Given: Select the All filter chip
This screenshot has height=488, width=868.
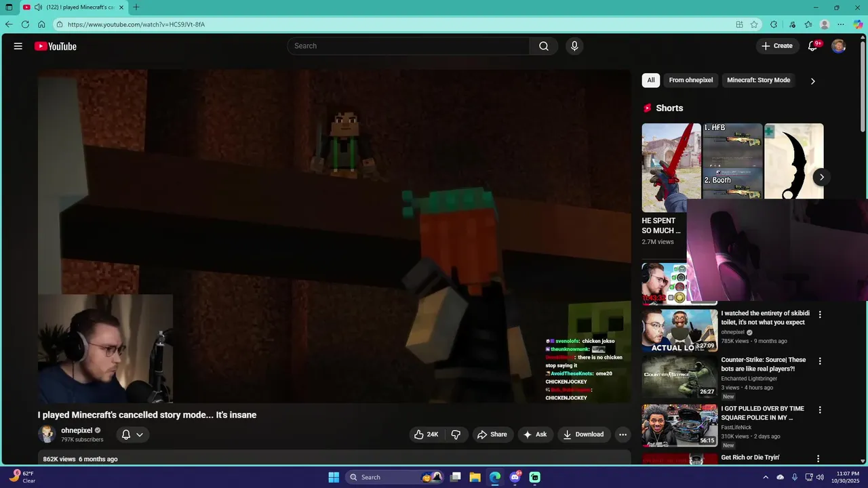Looking at the screenshot, I should click(x=651, y=80).
